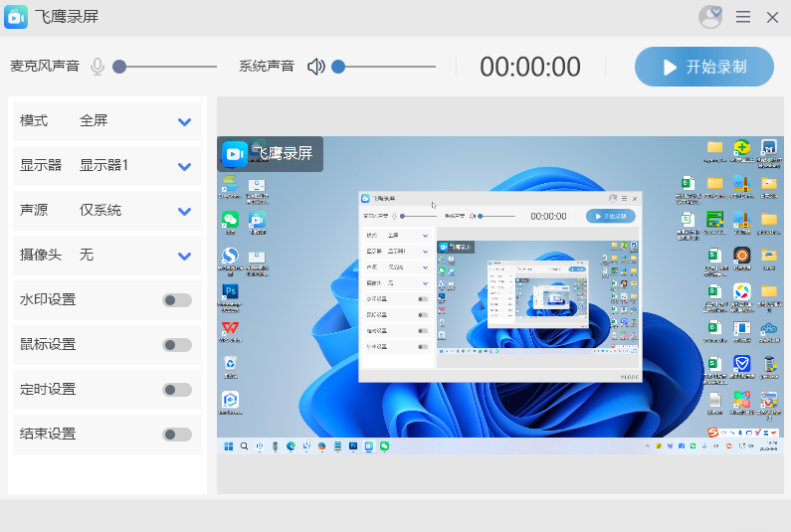Mute the 系统声音 speaker icon
Image resolution: width=791 pixels, height=532 pixels.
pos(316,67)
